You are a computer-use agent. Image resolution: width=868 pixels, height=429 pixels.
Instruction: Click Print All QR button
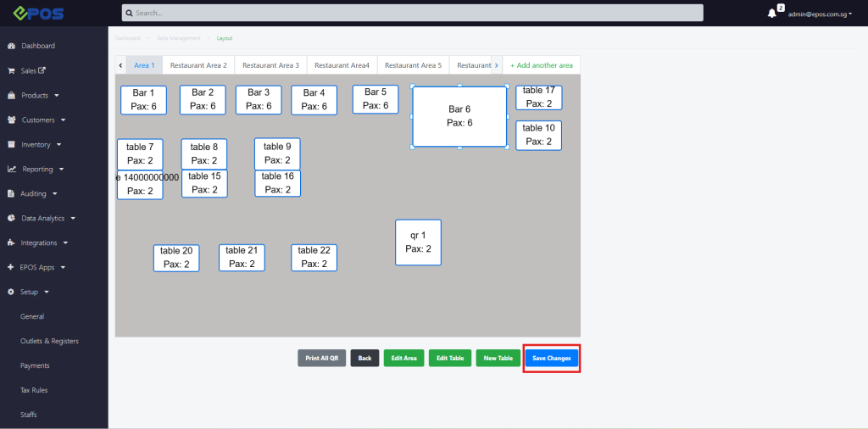321,358
